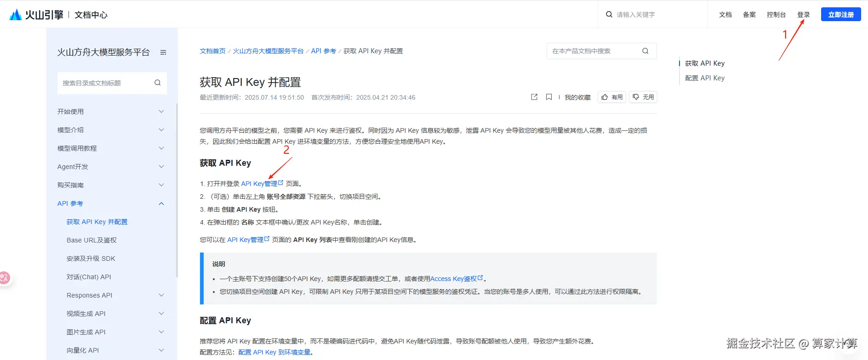This screenshot has width=868, height=360.
Task: Click the 立即注册 button
Action: coord(841,15)
